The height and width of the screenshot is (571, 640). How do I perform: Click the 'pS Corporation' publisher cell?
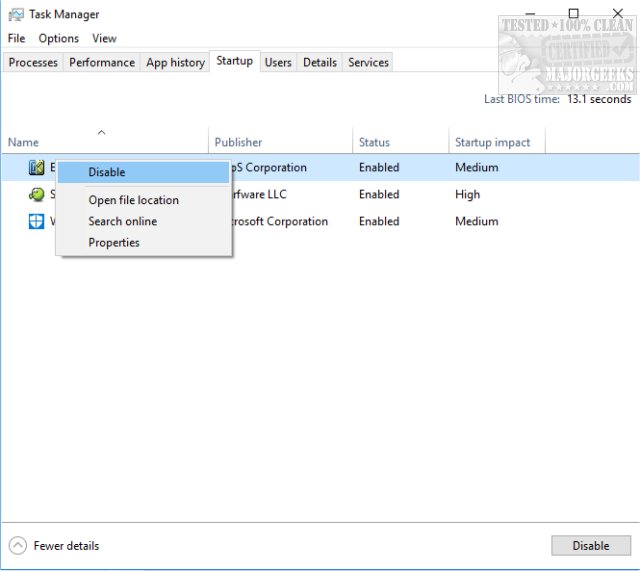click(x=269, y=167)
